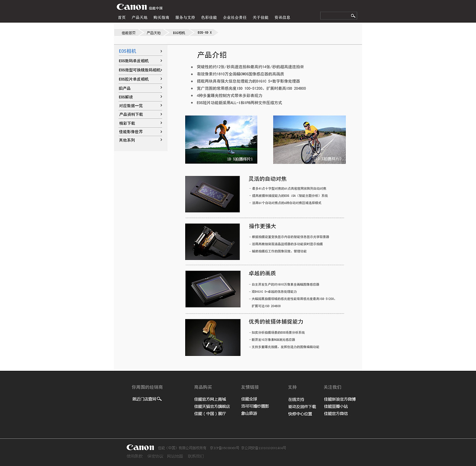Viewport: 476px width, 466px height.
Task: Open the 佳能官方网上商城 footer link
Action: click(x=210, y=399)
